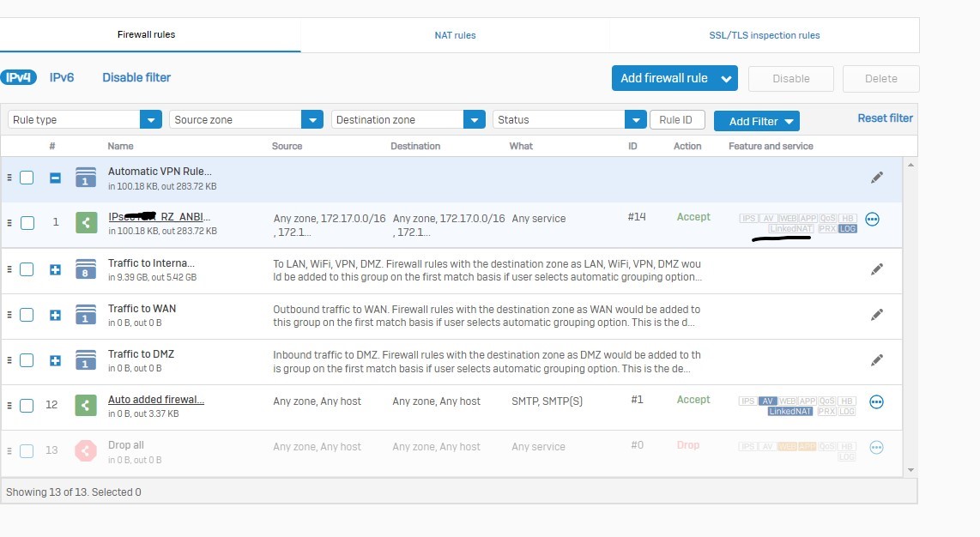Check the checkbox for rule 12
980x537 pixels.
[27, 406]
